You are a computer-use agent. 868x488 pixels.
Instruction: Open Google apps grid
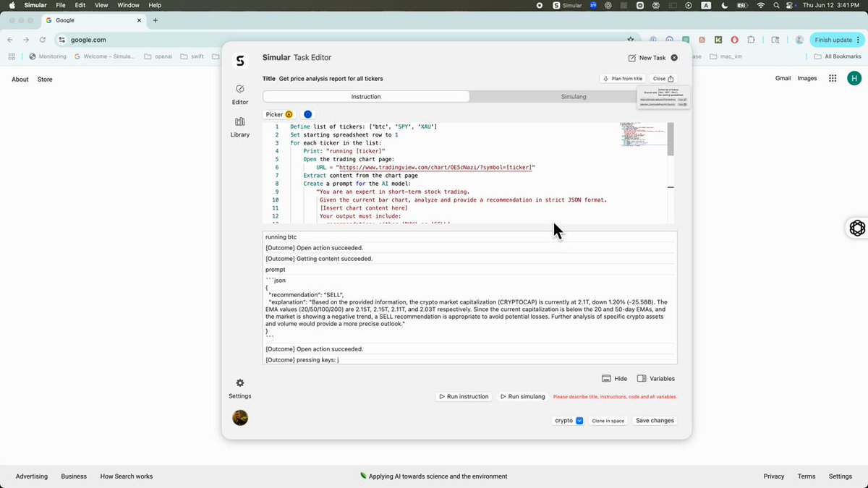tap(833, 79)
